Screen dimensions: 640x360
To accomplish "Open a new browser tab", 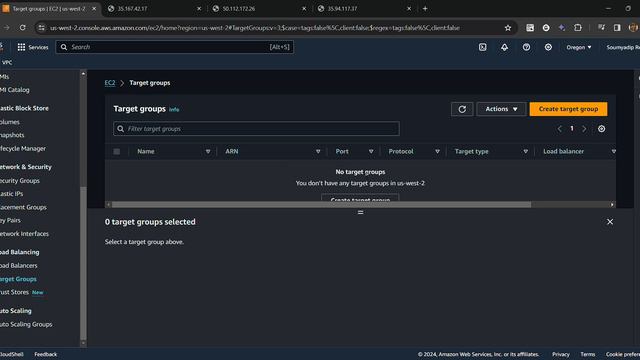I will tap(425, 9).
